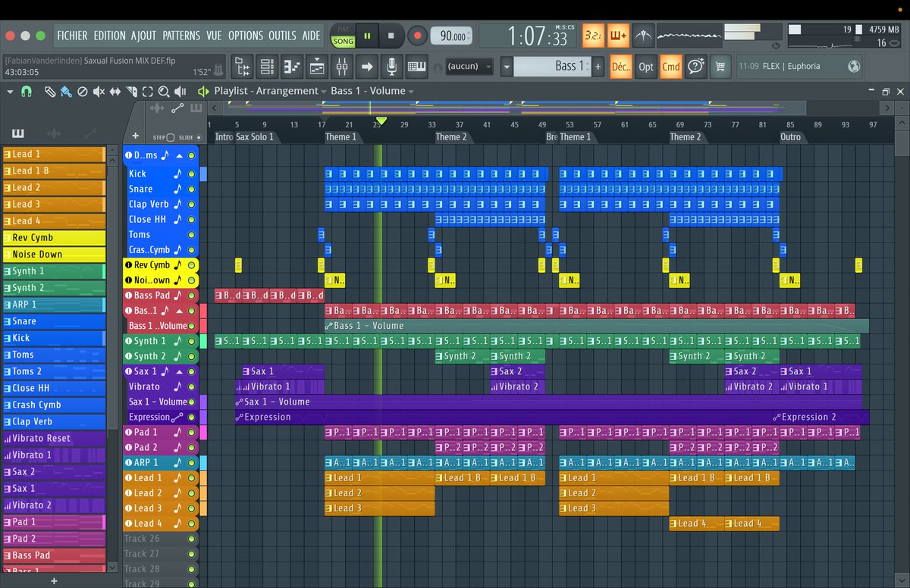This screenshot has width=910, height=588.
Task: Open the mixer icon
Action: tap(342, 67)
